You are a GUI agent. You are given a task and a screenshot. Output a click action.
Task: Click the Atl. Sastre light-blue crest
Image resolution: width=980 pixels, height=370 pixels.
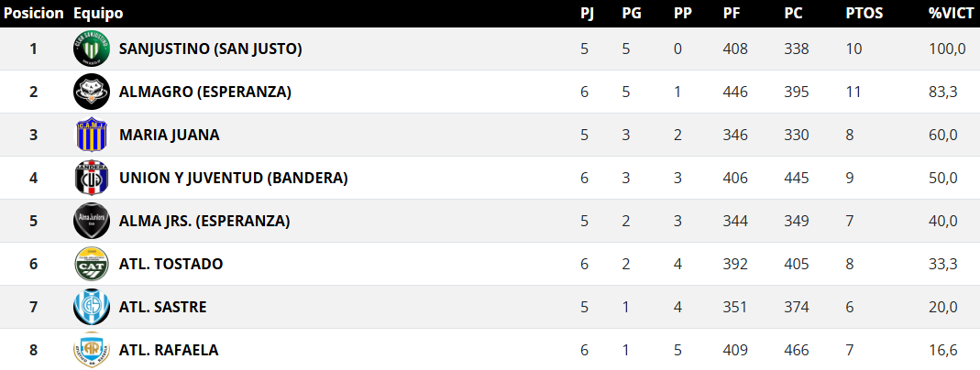[x=92, y=307]
